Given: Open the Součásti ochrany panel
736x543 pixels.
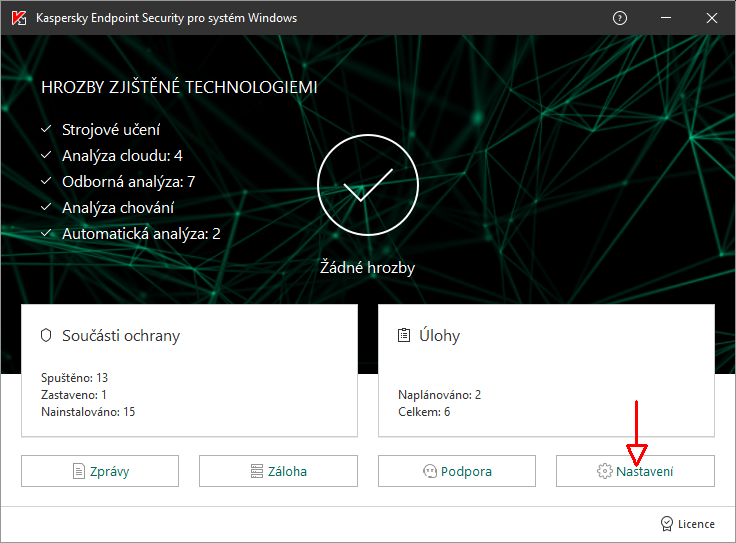Looking at the screenshot, I should tap(189, 370).
